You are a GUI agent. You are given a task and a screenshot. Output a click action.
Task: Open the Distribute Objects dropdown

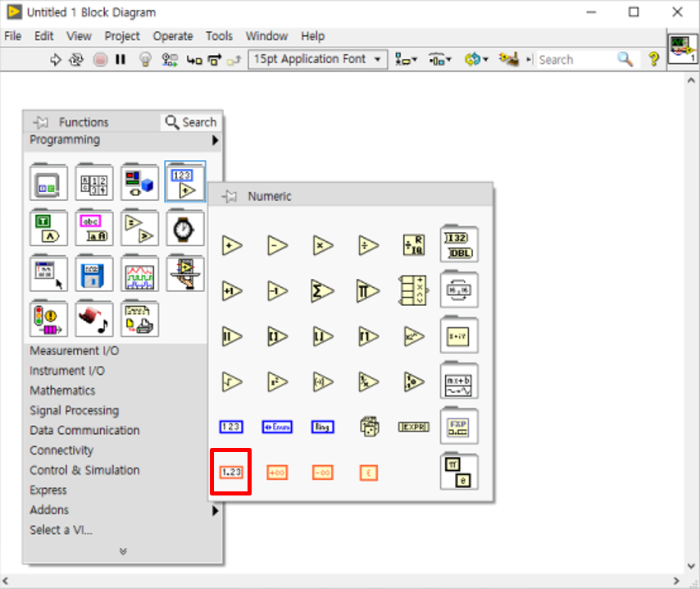[x=439, y=59]
